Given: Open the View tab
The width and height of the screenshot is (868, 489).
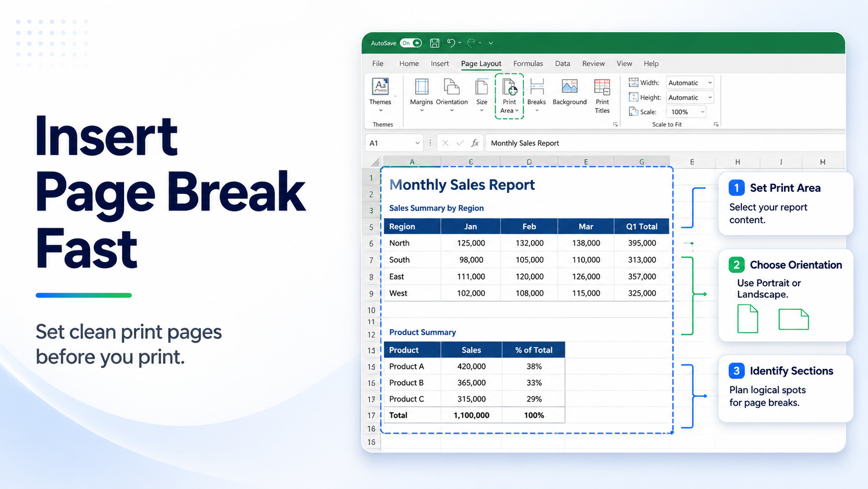Looking at the screenshot, I should click(625, 63).
